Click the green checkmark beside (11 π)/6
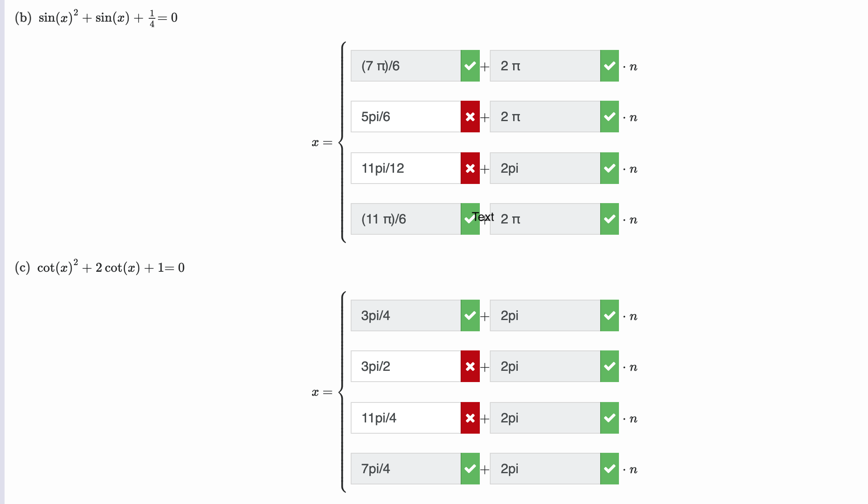The width and height of the screenshot is (868, 504). 470,219
